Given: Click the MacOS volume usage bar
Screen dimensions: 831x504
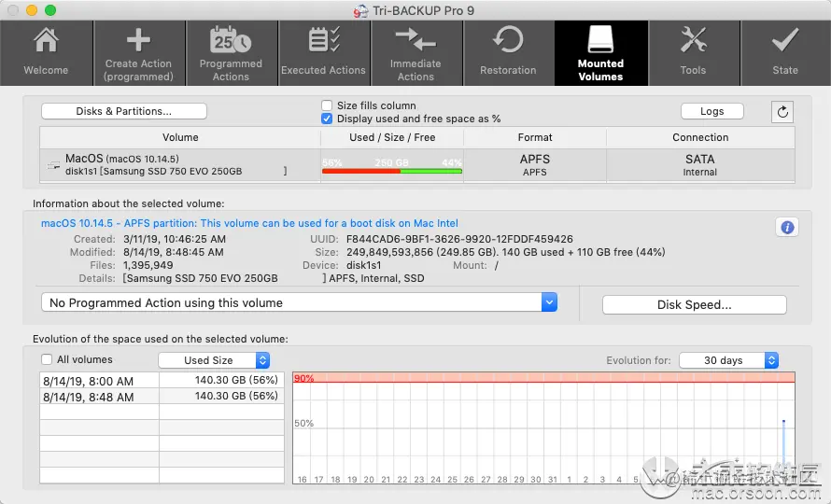Looking at the screenshot, I should pos(392,171).
